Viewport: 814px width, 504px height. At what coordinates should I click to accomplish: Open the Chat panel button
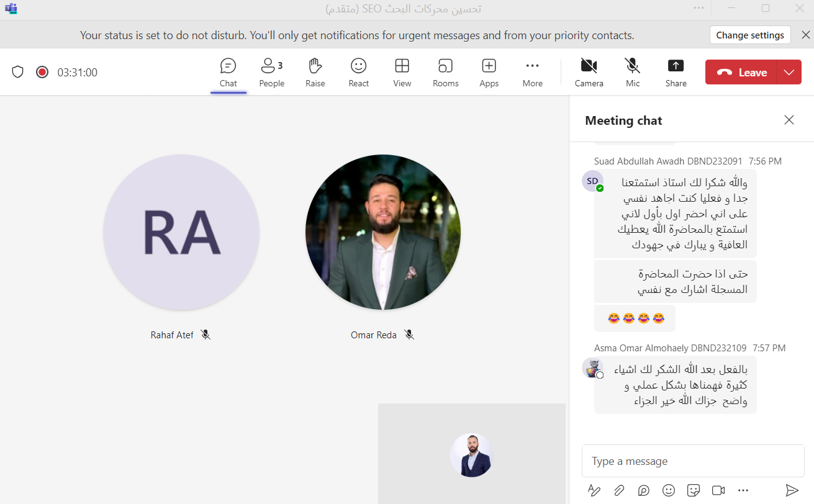pos(228,73)
